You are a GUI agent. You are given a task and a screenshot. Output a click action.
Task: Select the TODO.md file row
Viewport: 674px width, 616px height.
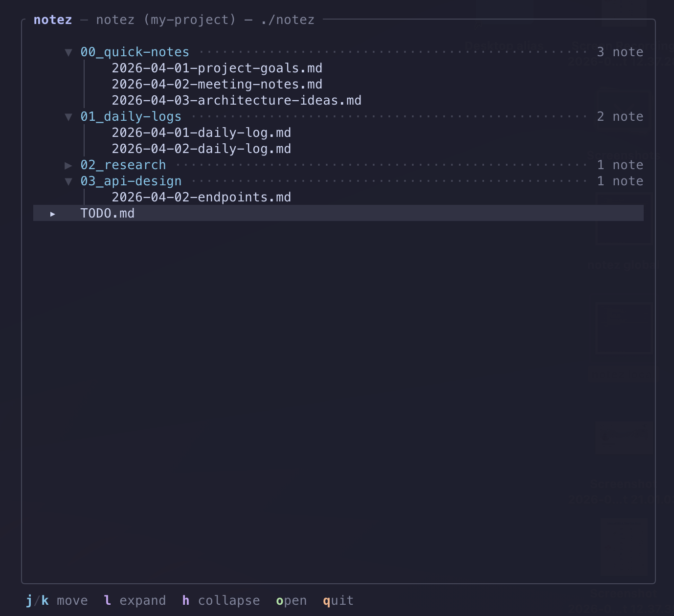tap(108, 214)
